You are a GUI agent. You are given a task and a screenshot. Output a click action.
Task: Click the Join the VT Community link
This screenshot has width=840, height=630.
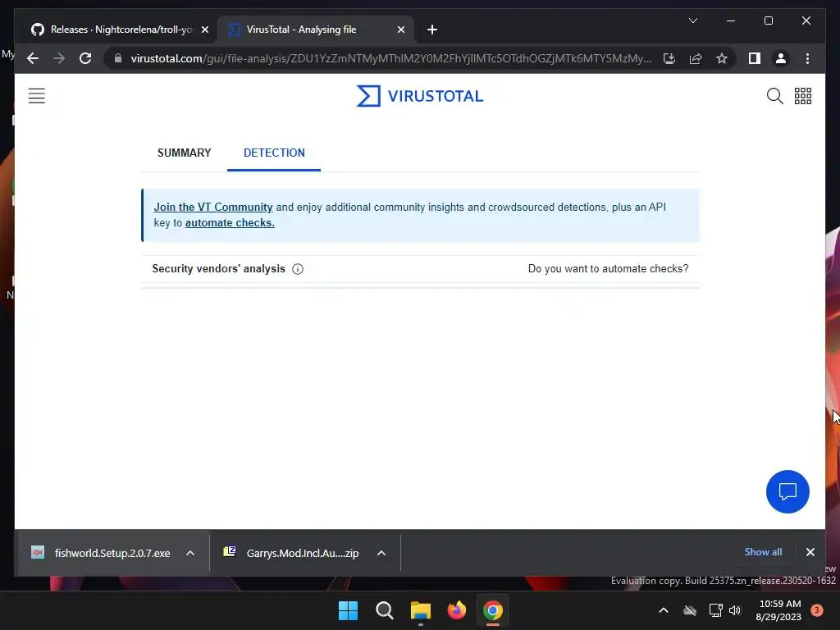point(213,208)
